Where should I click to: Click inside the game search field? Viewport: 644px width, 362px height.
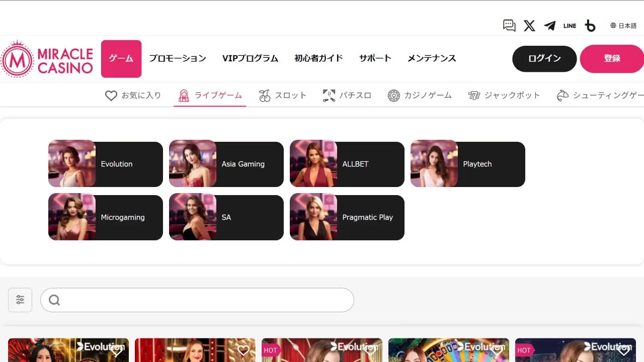click(196, 300)
